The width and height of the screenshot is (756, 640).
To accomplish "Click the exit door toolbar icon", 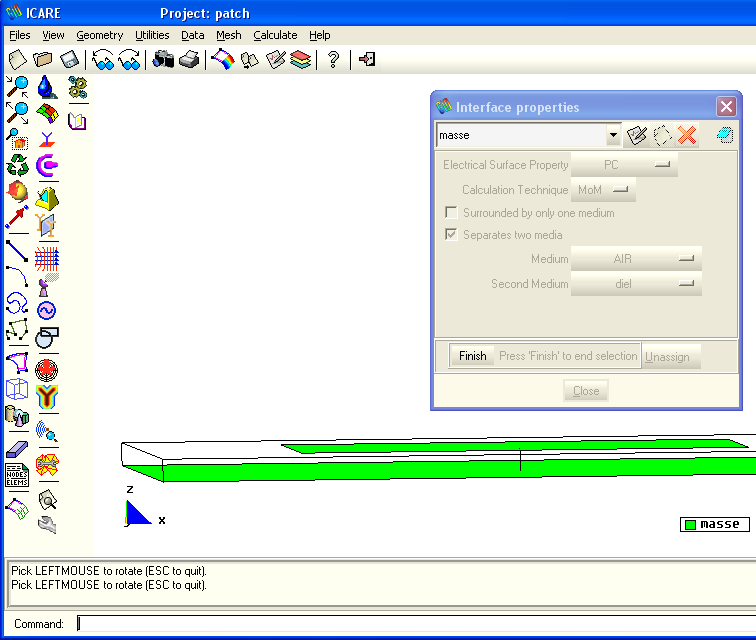I will 367,60.
